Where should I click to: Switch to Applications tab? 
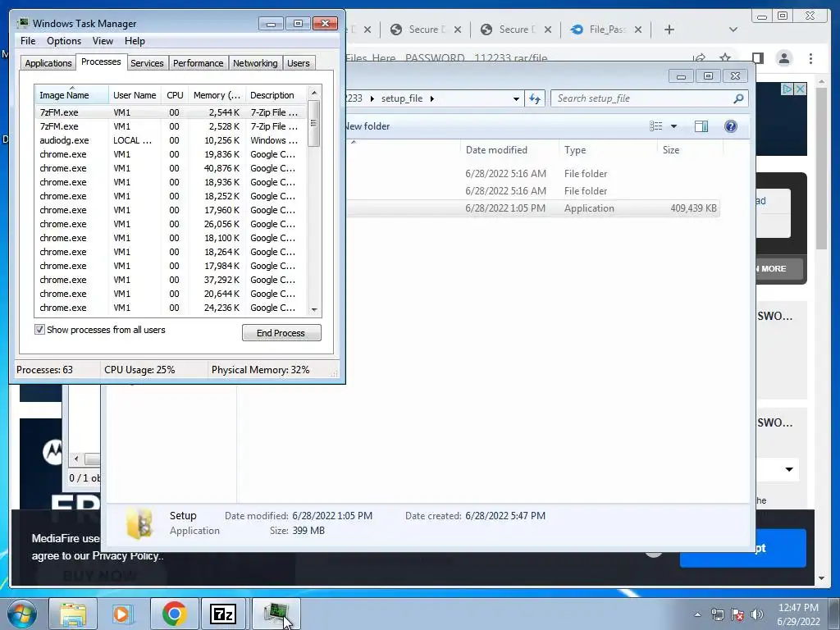[48, 63]
